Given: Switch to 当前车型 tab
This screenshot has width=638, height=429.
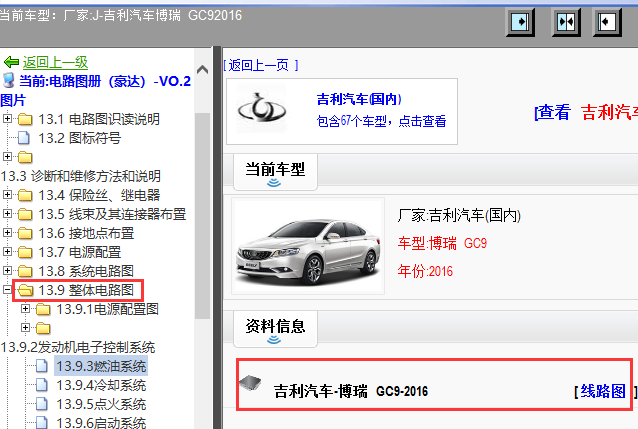Looking at the screenshot, I should pos(275,172).
